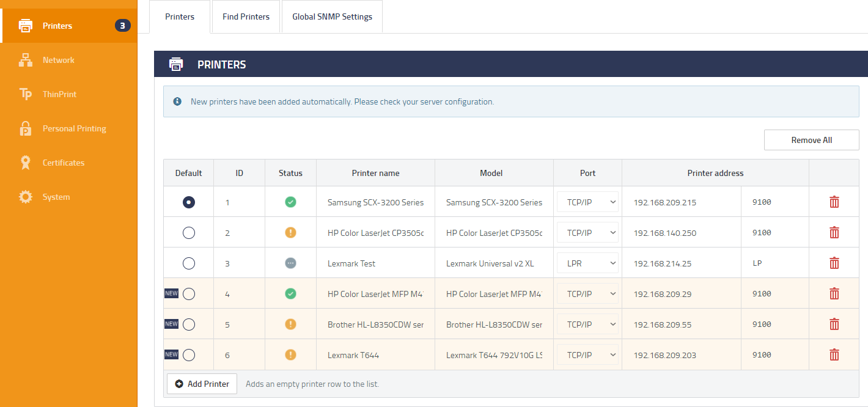Open Port dropdown for HP MFP row
This screenshot has width=868, height=407.
tap(587, 293)
